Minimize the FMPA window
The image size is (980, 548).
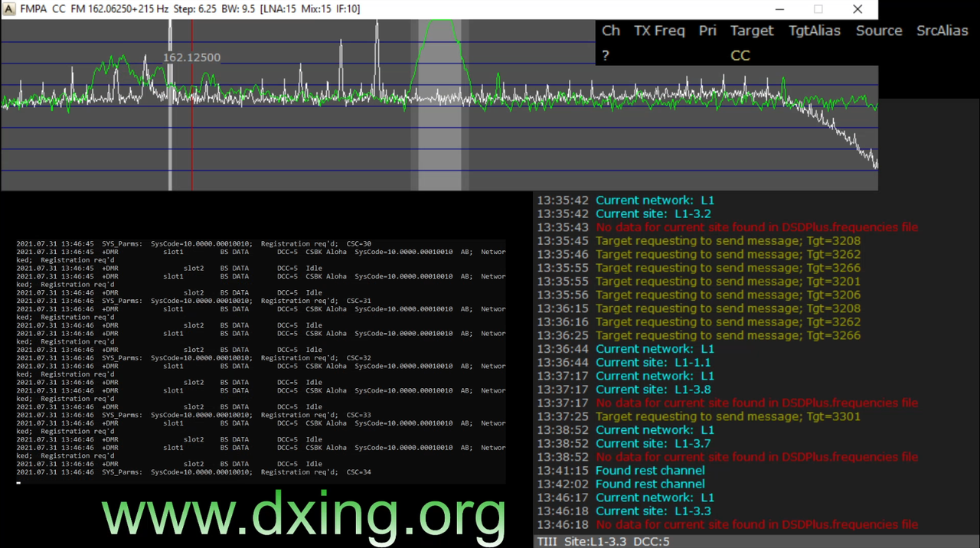(x=779, y=9)
